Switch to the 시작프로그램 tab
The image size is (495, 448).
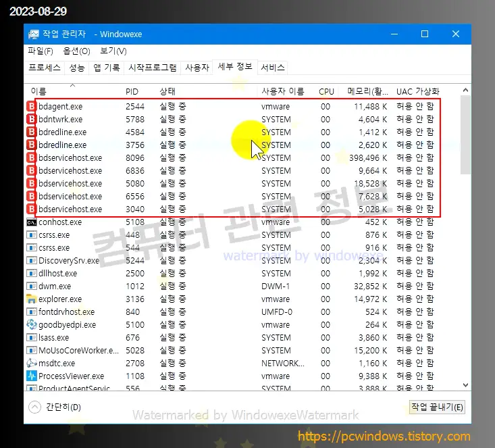point(153,68)
